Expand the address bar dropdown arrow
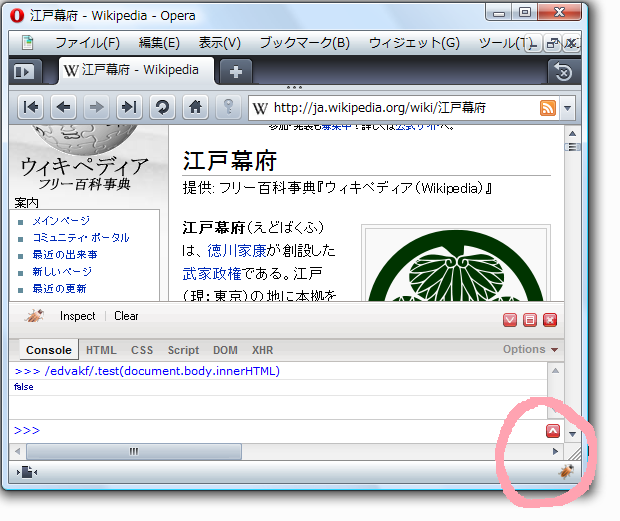This screenshot has height=521, width=620. pyautogui.click(x=567, y=108)
